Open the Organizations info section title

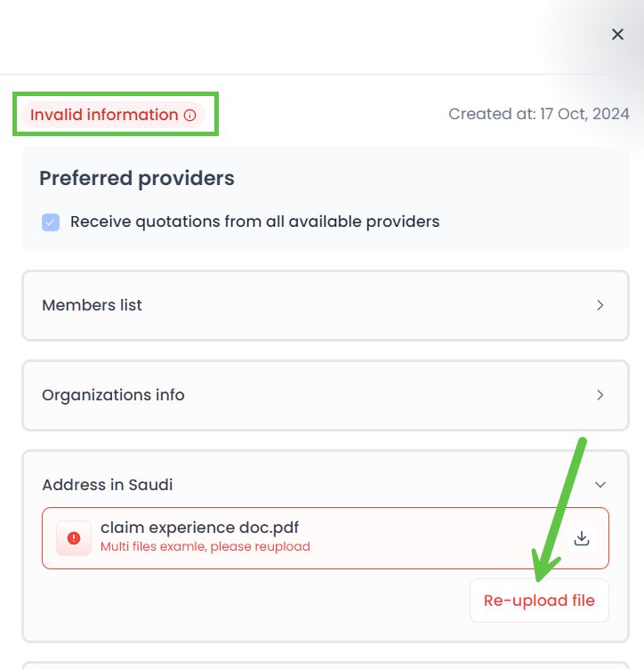click(x=113, y=395)
